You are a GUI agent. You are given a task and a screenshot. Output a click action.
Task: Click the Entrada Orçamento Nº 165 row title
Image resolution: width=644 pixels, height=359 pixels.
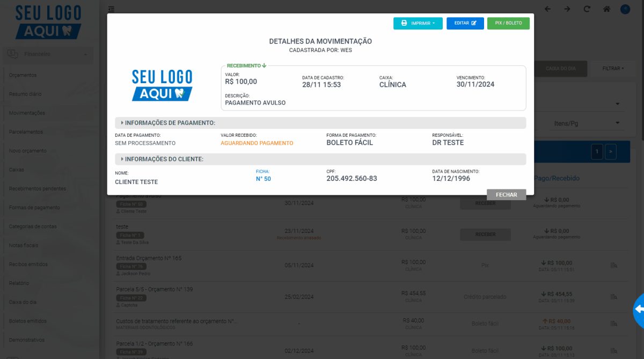149,258
